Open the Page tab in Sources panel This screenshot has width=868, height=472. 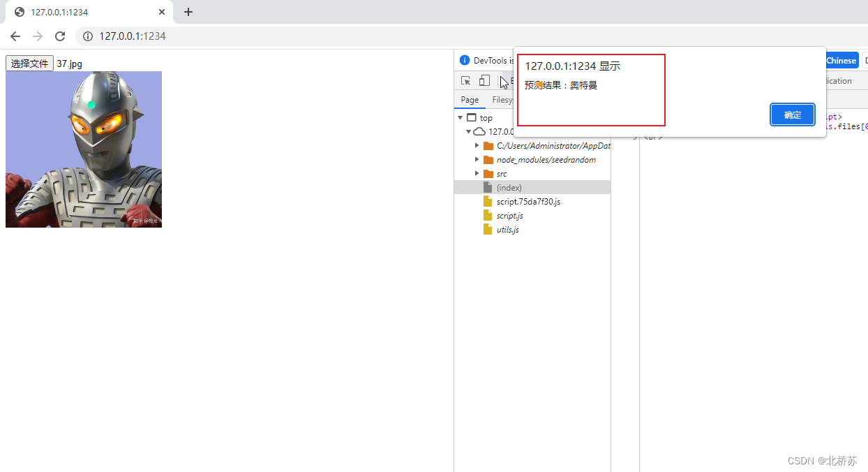(x=470, y=100)
